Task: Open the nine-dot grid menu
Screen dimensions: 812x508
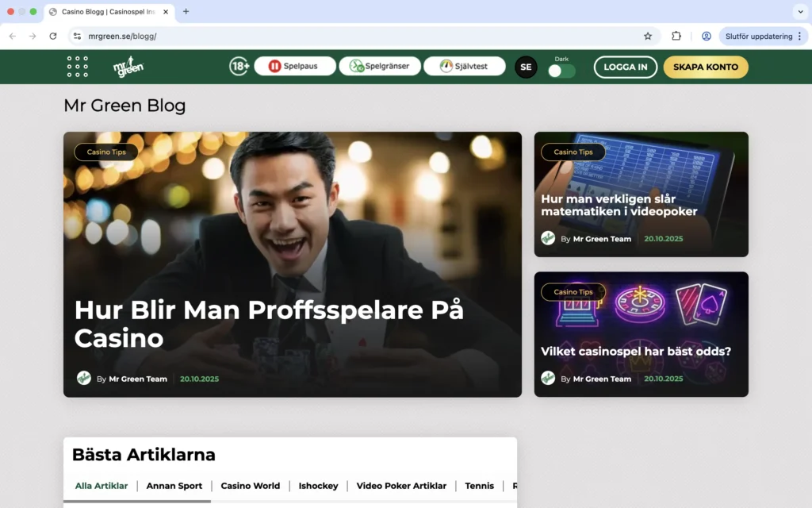Action: (x=77, y=67)
